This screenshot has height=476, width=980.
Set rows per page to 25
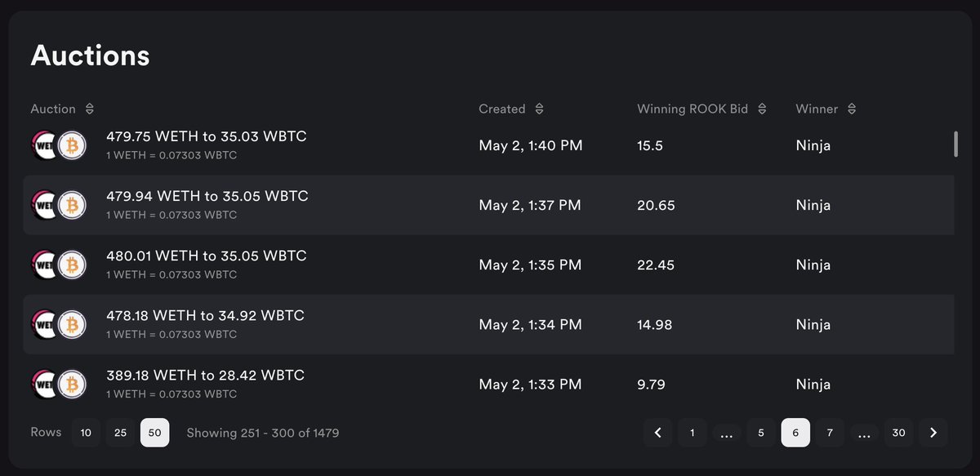(120, 433)
